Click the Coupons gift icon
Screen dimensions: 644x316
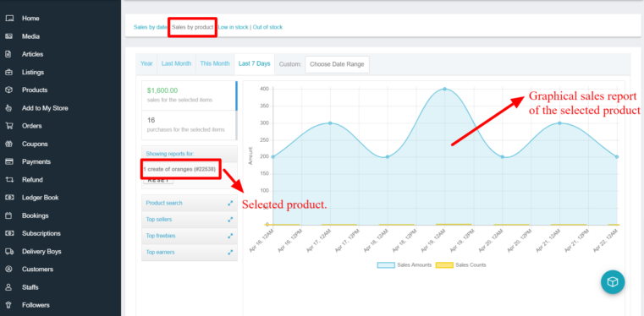tap(9, 144)
